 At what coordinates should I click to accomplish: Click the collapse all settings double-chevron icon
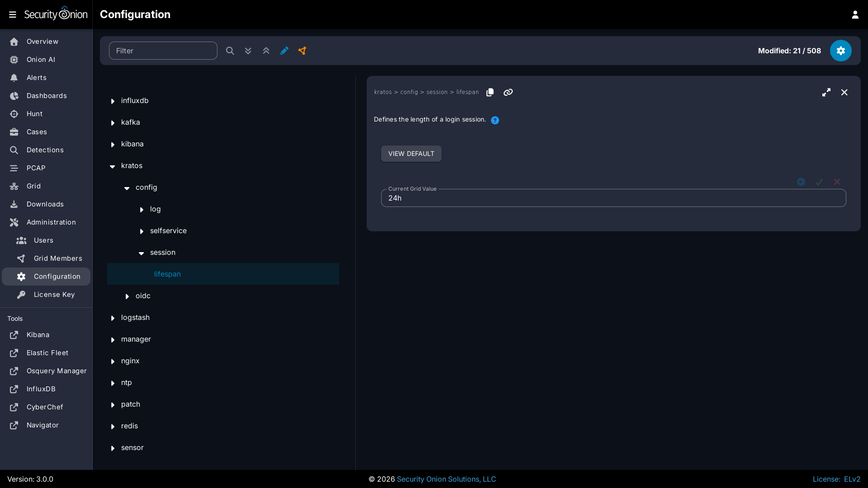[266, 51]
